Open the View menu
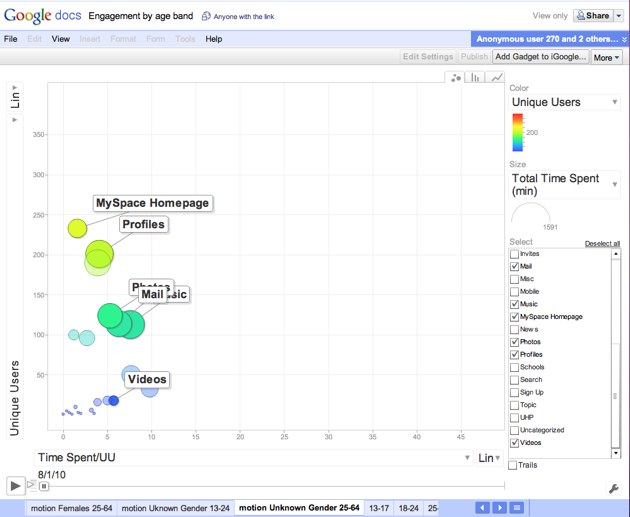 [61, 39]
